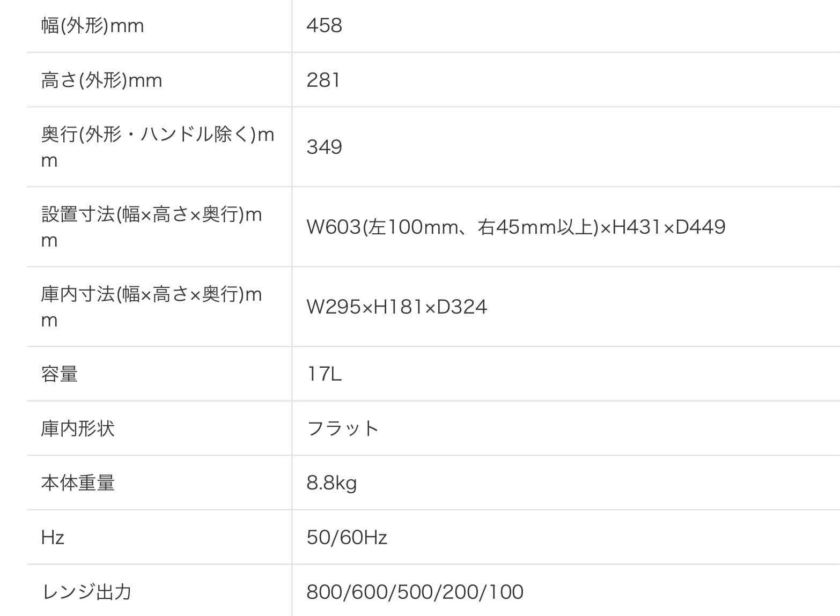Select the 17L capacity value
This screenshot has width=840, height=616.
tap(324, 374)
